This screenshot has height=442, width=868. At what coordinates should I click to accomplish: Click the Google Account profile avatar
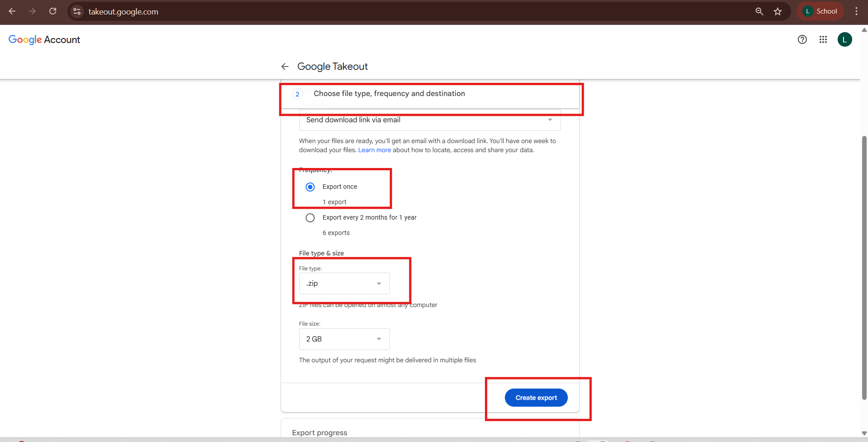pyautogui.click(x=845, y=39)
